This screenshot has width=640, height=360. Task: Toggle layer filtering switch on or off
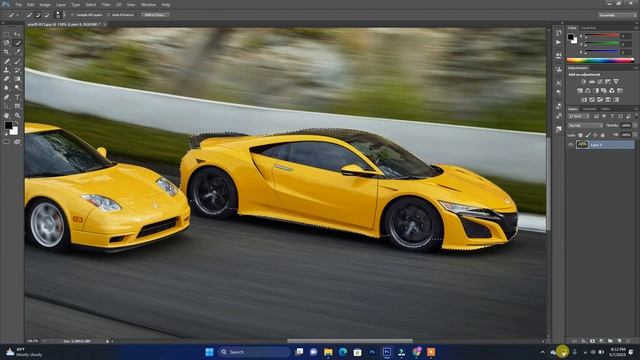(636, 116)
